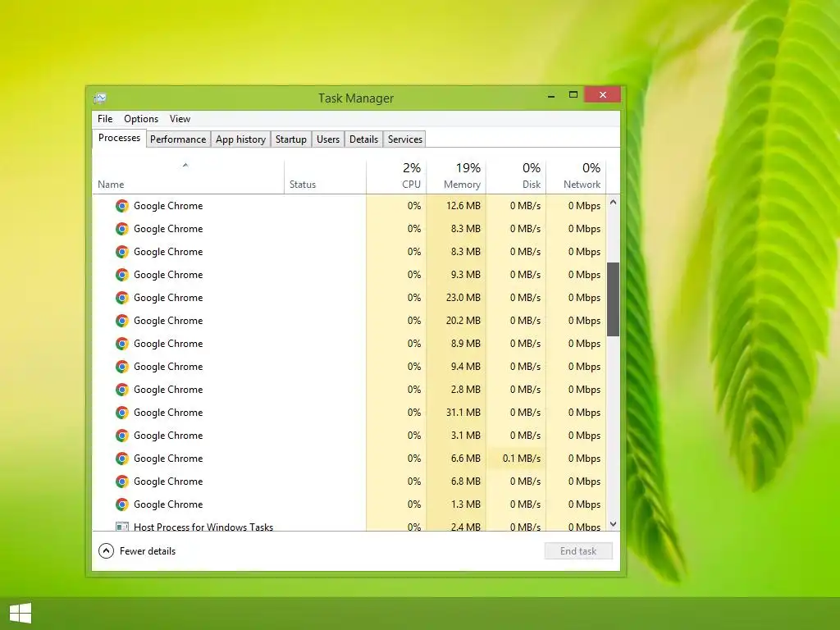Click the Chrome icon in the 6.6 MB row

tap(122, 459)
